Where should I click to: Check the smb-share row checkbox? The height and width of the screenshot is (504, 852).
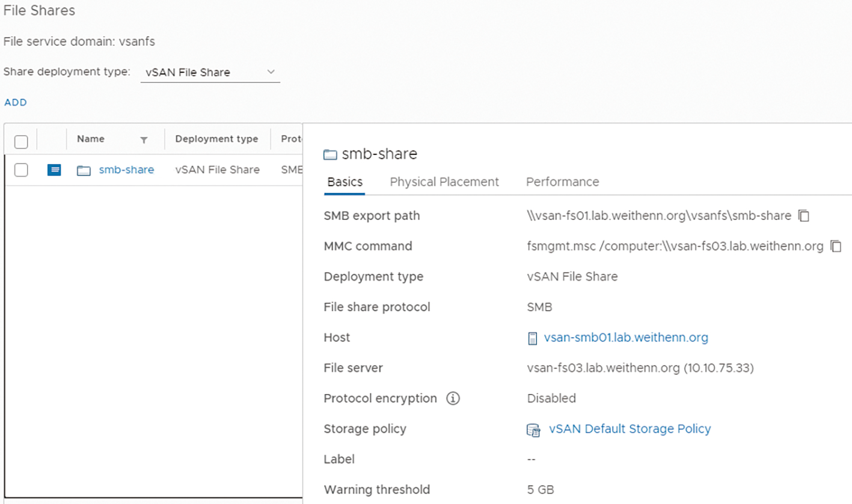click(21, 170)
